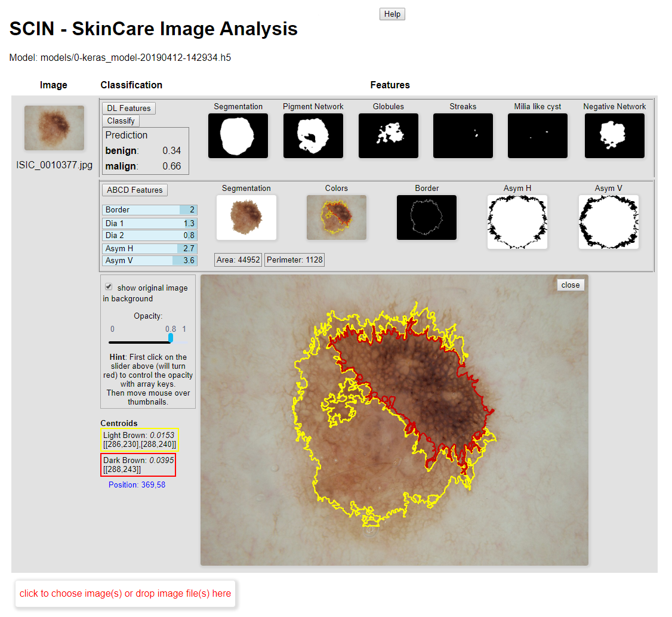This screenshot has width=672, height=617.
Task: Select the ISIC_0010377.jpg image thumbnail
Action: click(x=54, y=128)
